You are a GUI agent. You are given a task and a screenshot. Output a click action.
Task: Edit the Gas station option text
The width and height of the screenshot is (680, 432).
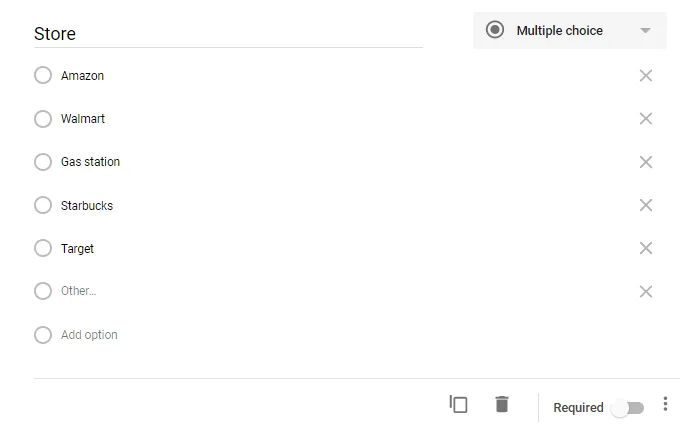90,162
